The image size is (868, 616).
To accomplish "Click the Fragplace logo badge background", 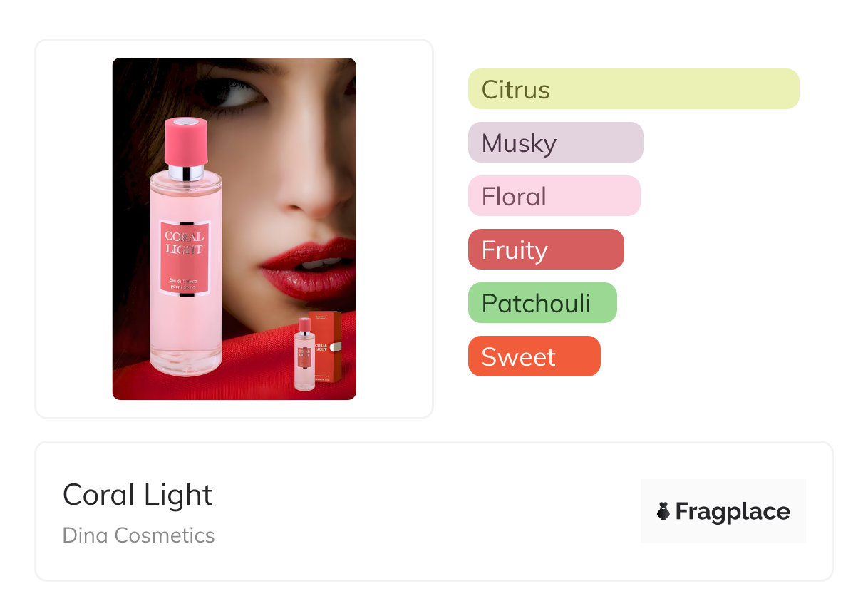I will 723,511.
